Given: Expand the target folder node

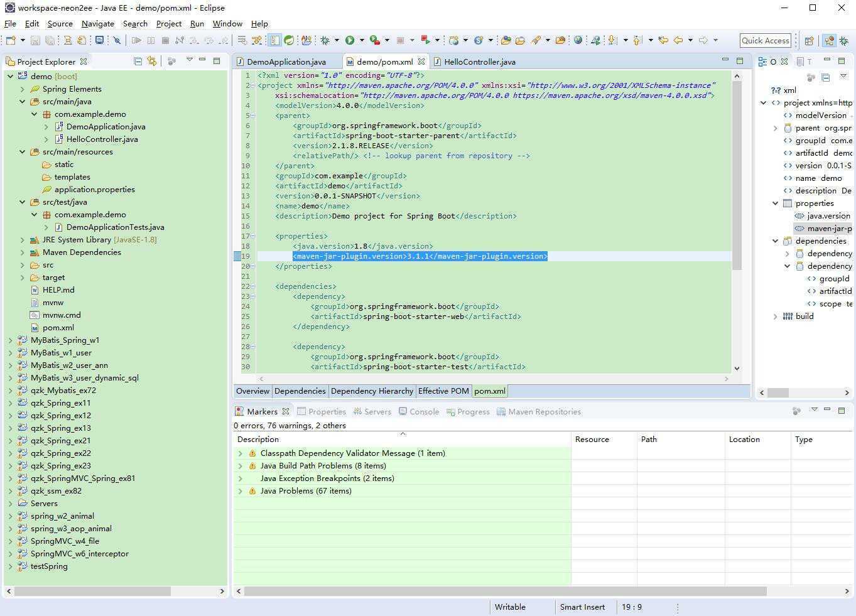Looking at the screenshot, I should coord(23,277).
